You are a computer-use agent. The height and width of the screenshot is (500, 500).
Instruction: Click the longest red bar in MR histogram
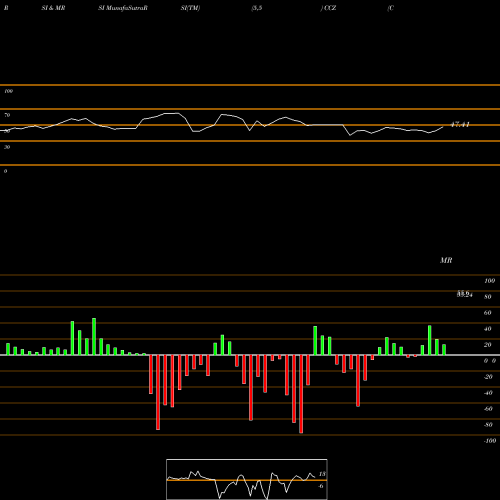click(x=301, y=394)
